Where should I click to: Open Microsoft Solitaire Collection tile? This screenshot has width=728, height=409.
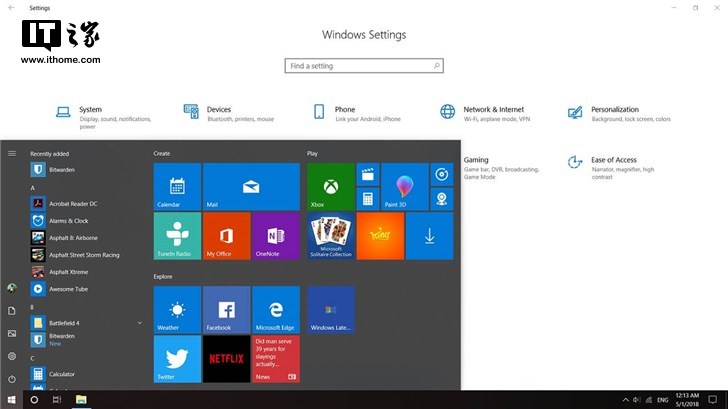click(331, 236)
